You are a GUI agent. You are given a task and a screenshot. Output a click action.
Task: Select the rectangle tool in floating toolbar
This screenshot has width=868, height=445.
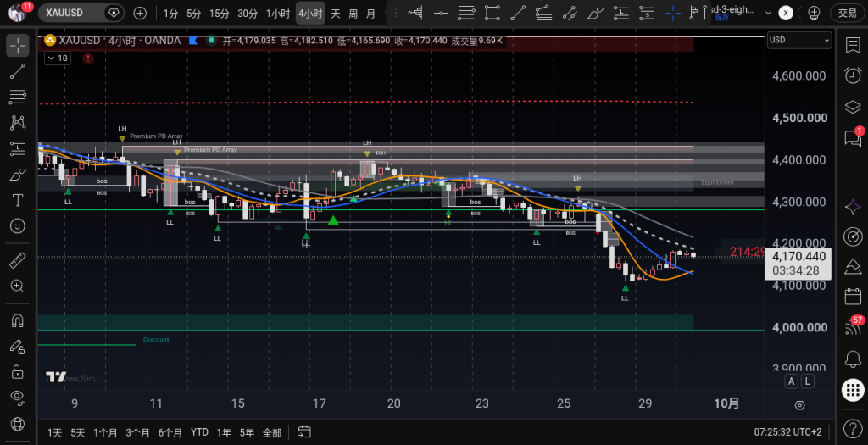pyautogui.click(x=492, y=13)
